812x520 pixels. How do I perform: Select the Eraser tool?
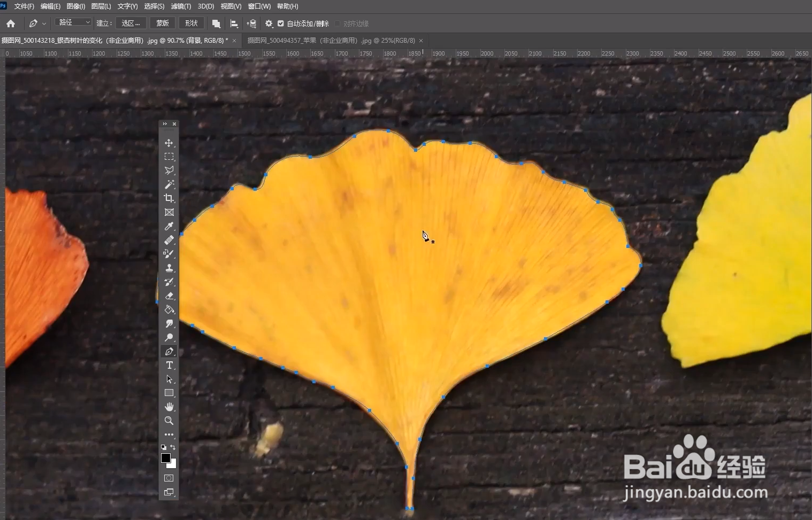pos(169,296)
